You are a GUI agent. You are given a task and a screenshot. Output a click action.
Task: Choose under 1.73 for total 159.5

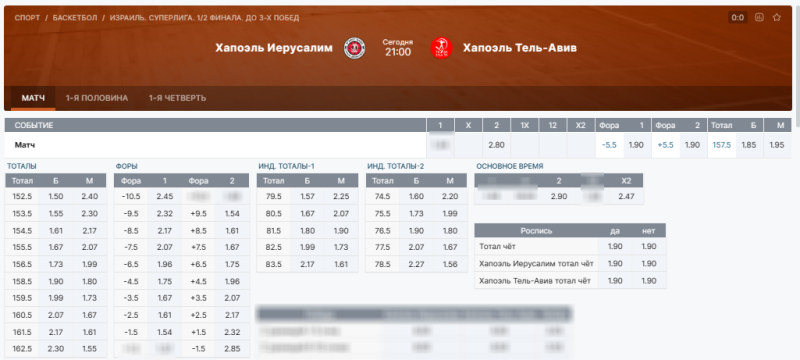pyautogui.click(x=90, y=298)
